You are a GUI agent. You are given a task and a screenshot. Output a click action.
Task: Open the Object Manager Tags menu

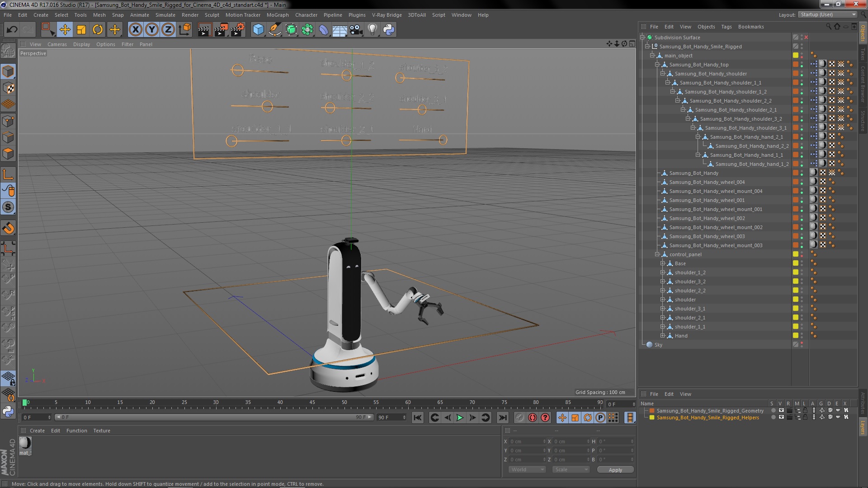click(726, 27)
